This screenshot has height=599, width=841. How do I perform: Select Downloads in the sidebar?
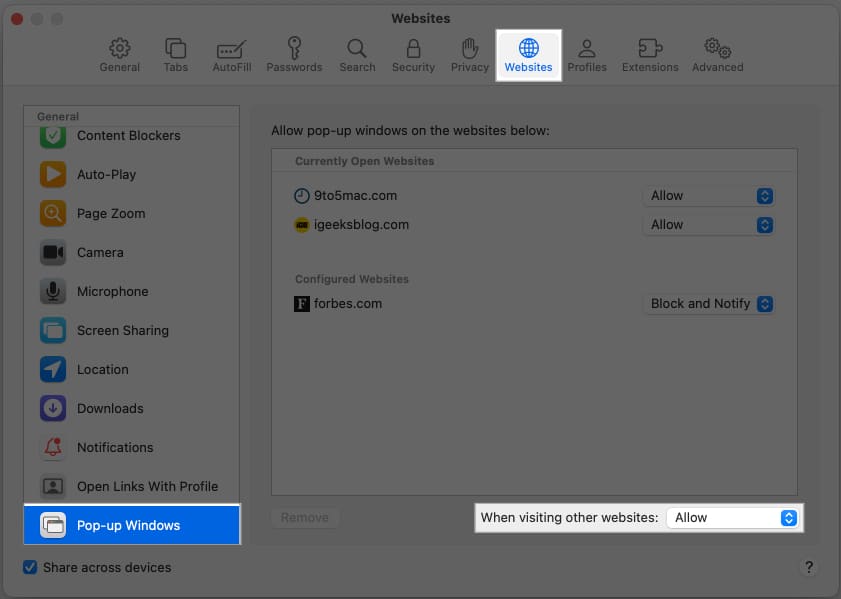click(x=132, y=409)
